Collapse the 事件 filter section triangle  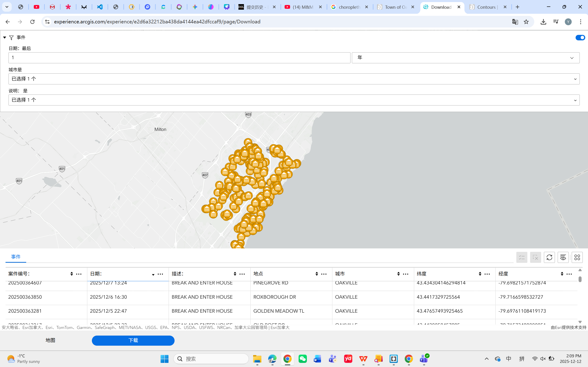pos(4,37)
